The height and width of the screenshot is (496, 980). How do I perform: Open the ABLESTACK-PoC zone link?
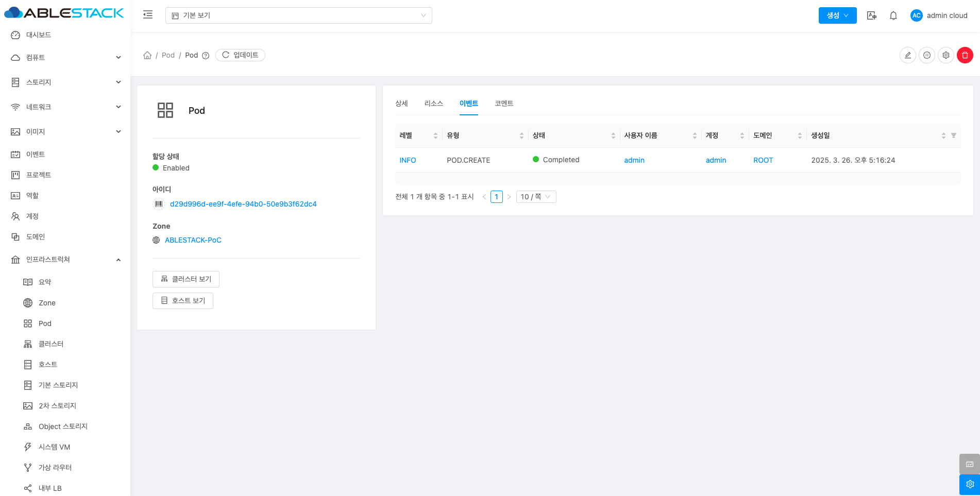coord(193,240)
